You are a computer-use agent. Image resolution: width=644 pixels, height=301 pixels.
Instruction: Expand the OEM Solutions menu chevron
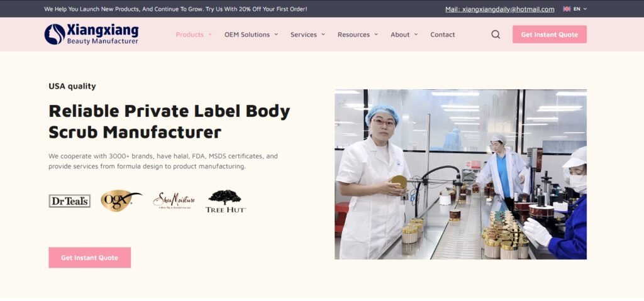point(276,35)
